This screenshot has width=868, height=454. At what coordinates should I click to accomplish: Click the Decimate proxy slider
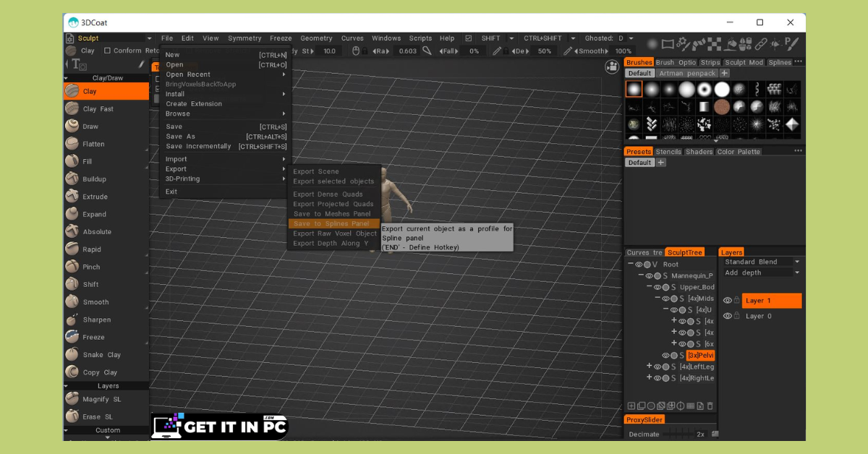678,434
